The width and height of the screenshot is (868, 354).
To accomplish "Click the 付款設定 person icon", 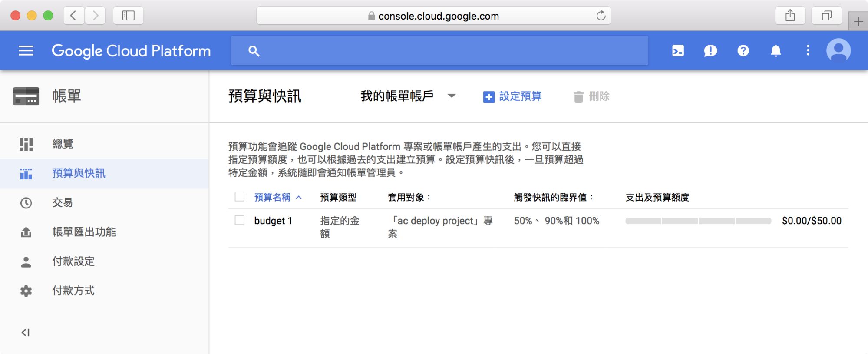I will [x=26, y=261].
